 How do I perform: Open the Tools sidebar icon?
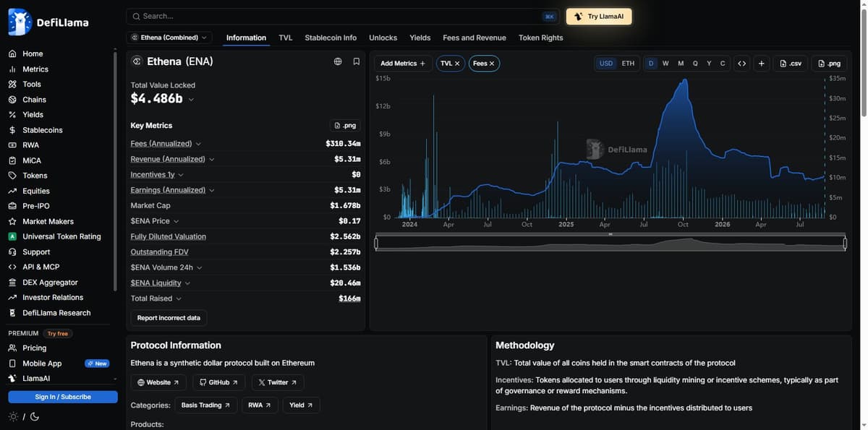pos(12,85)
